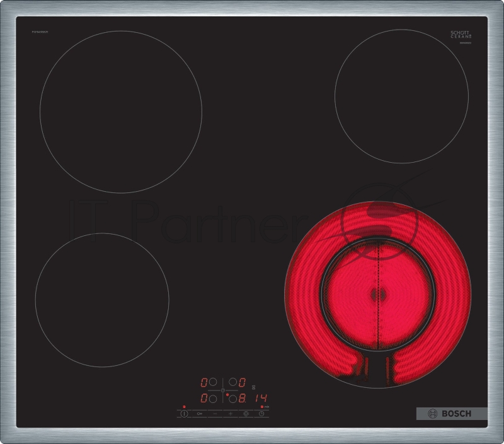Click the Schott Ceran logo

click(x=461, y=35)
